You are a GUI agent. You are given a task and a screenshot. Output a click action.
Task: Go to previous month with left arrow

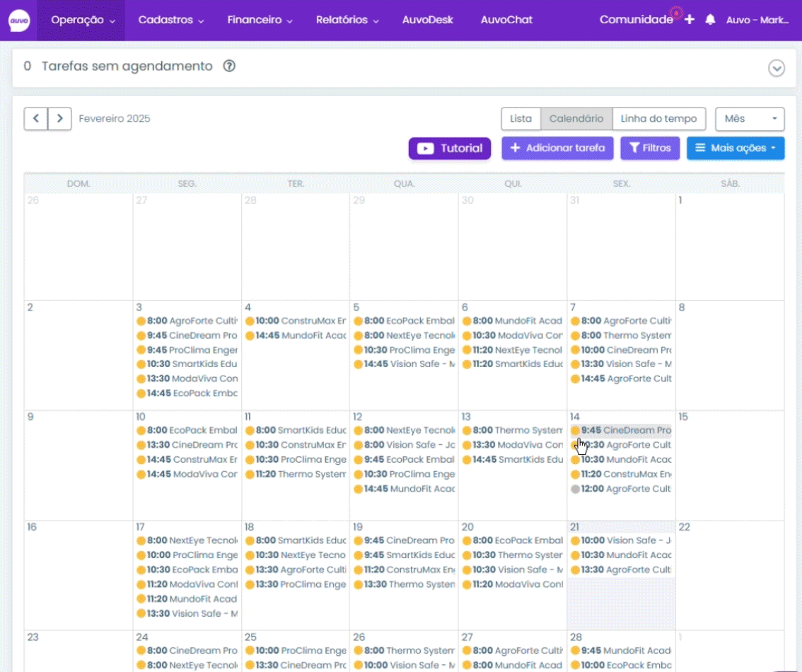(36, 119)
